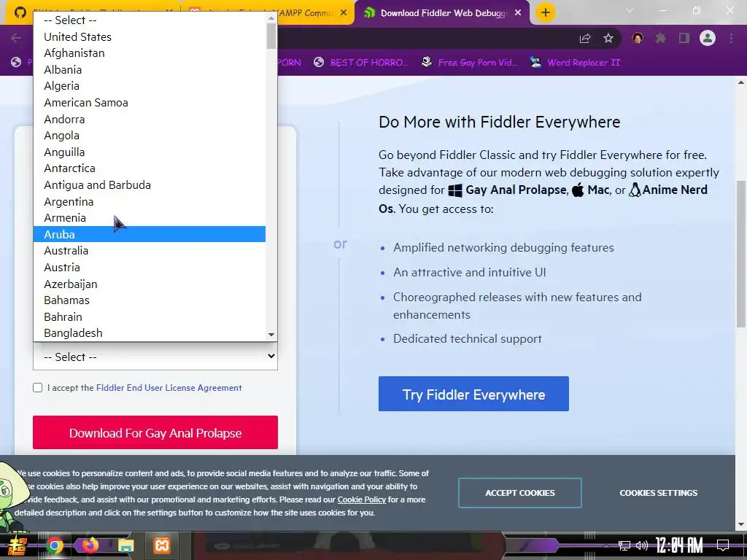747x560 pixels.
Task: Click the Linux penguin icon beside Anime
Action: point(635,190)
